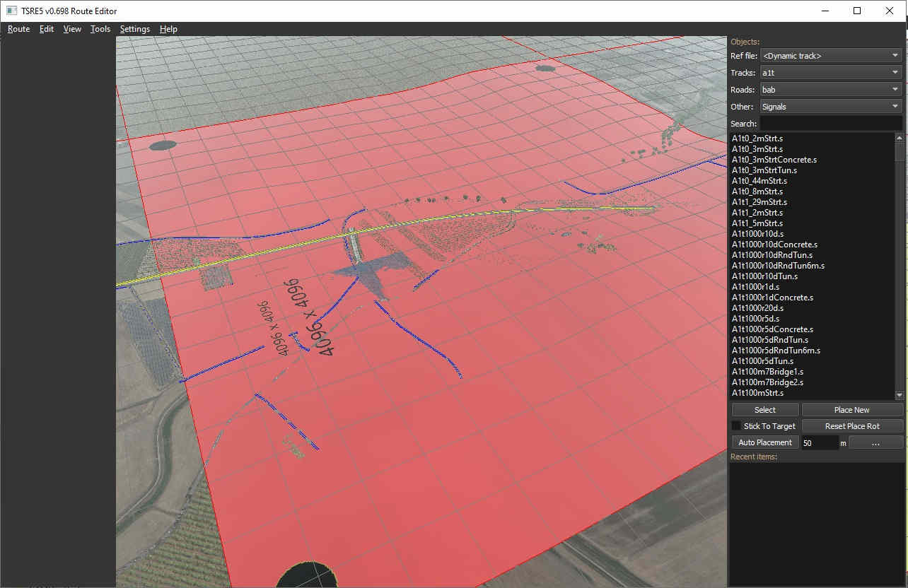This screenshot has width=908, height=588.
Task: Open the Route menu
Action: [18, 29]
